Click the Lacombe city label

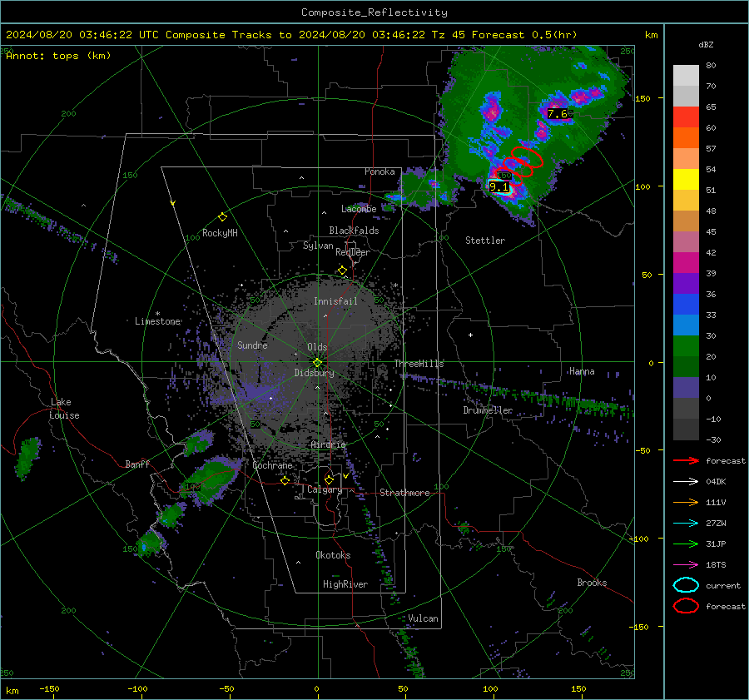pos(359,209)
